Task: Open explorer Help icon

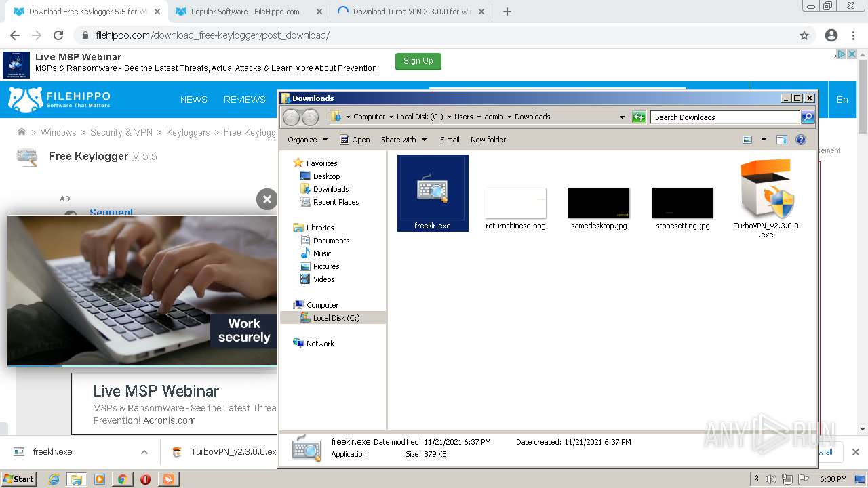Action: click(801, 140)
